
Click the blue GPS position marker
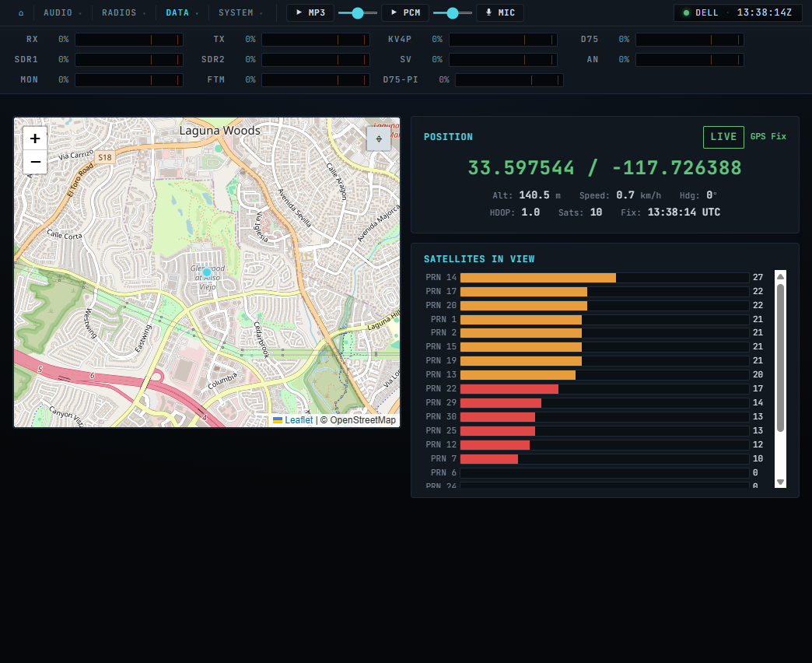[x=207, y=272]
